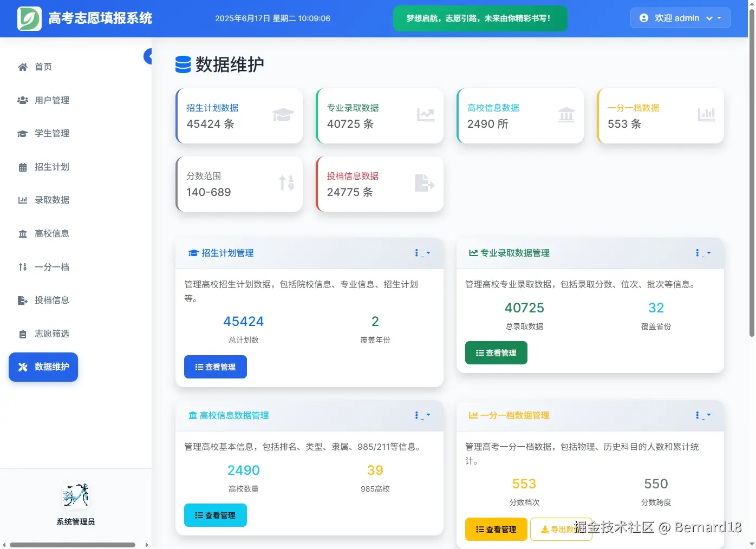Screen dimensions: 756x549
Task: Click file export icon in 投档信息数据 card
Action: point(425,183)
